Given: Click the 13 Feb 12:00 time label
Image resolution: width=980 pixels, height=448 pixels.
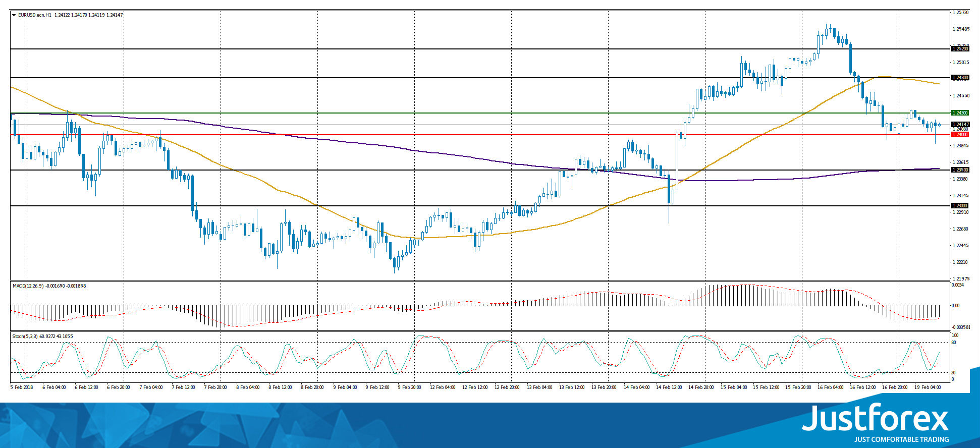Looking at the screenshot, I should click(x=572, y=387).
